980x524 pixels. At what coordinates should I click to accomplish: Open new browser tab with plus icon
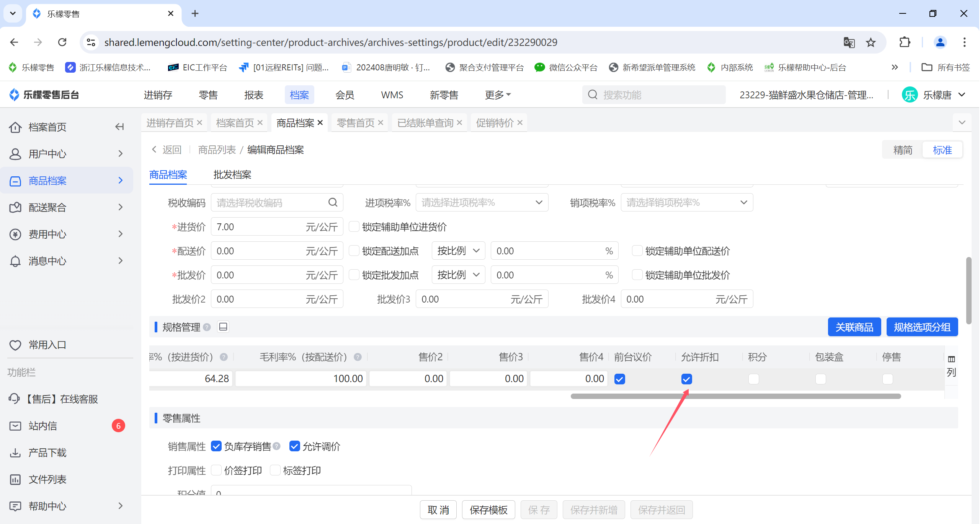pos(195,13)
